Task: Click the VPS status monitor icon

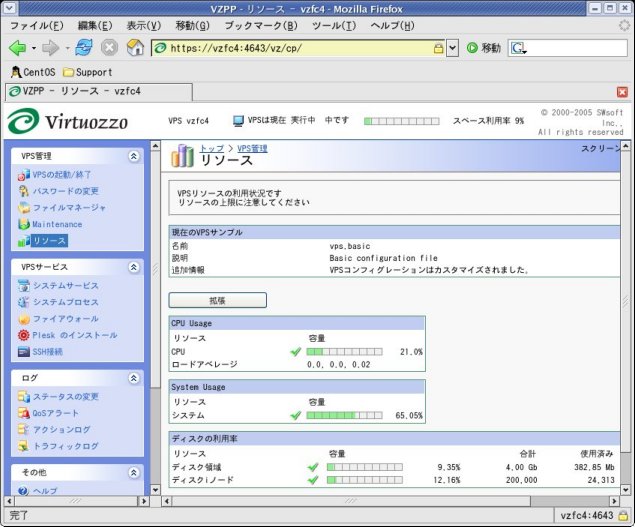Action: pos(239,120)
